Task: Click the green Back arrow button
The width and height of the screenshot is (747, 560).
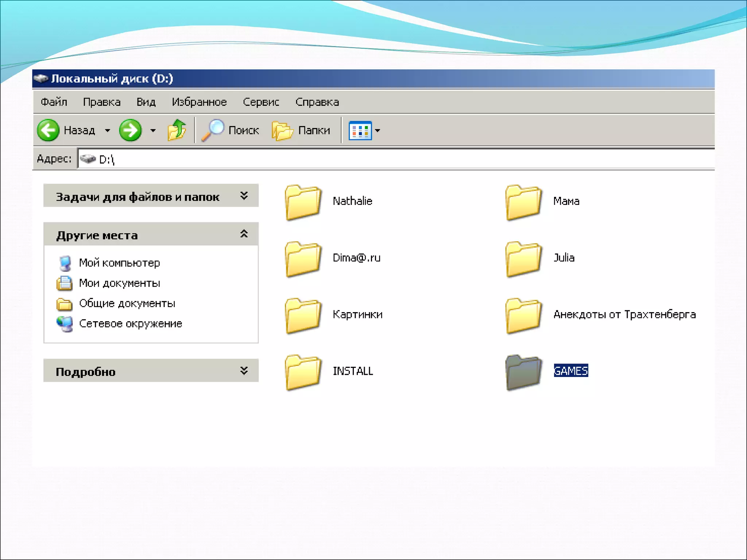Action: pos(48,130)
